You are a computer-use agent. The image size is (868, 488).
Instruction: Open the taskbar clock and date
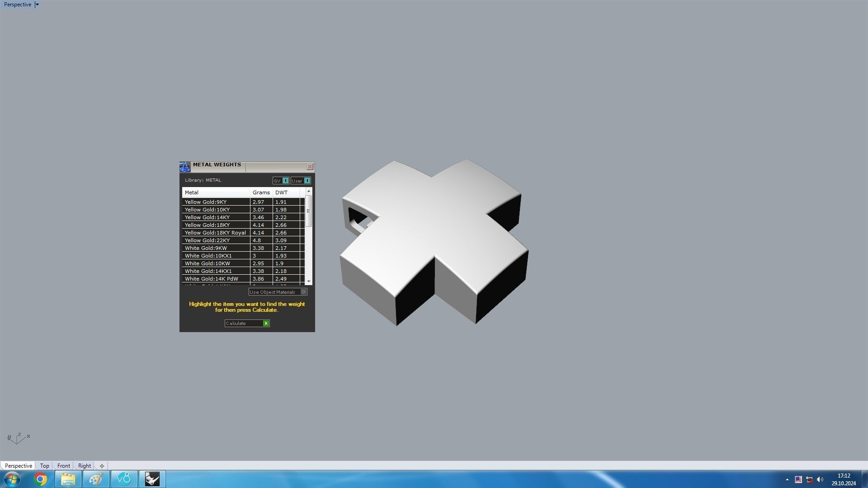(844, 479)
